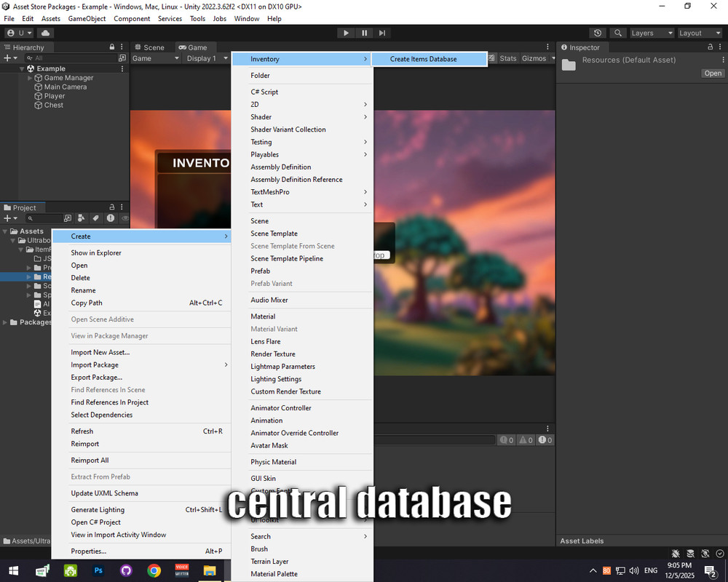Click the Open button in the Inspector
Screen dimensions: 728x582
point(713,73)
